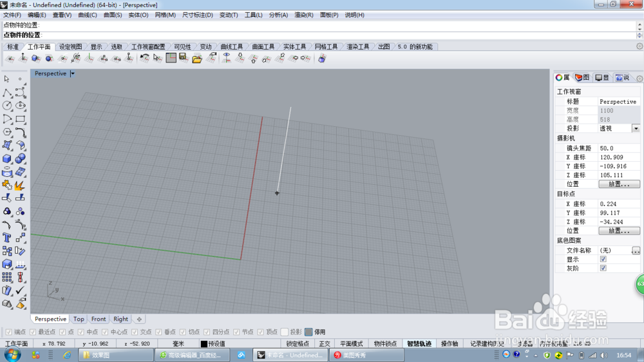644x362 pixels.
Task: Switch to 曲线工具 toolbar tab
Action: click(x=232, y=47)
